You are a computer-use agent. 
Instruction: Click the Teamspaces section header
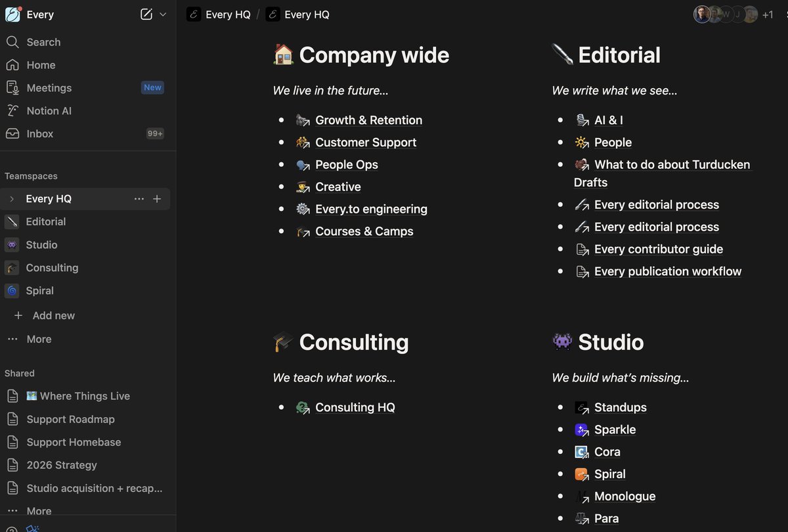[31, 176]
